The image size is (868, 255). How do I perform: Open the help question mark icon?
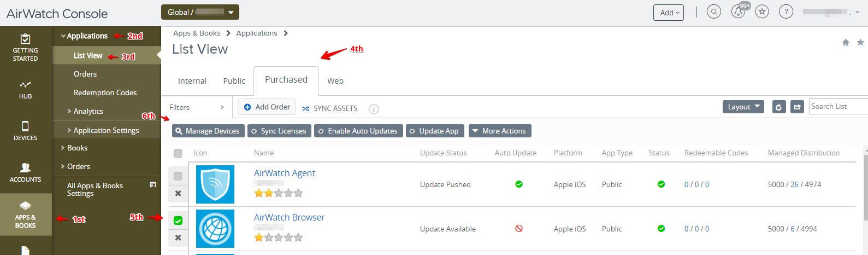point(786,12)
